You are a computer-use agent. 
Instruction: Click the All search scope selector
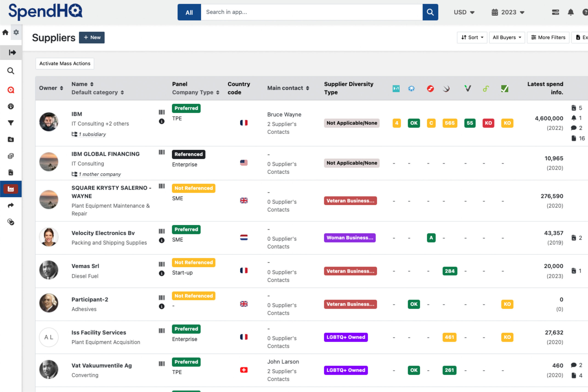pos(189,12)
